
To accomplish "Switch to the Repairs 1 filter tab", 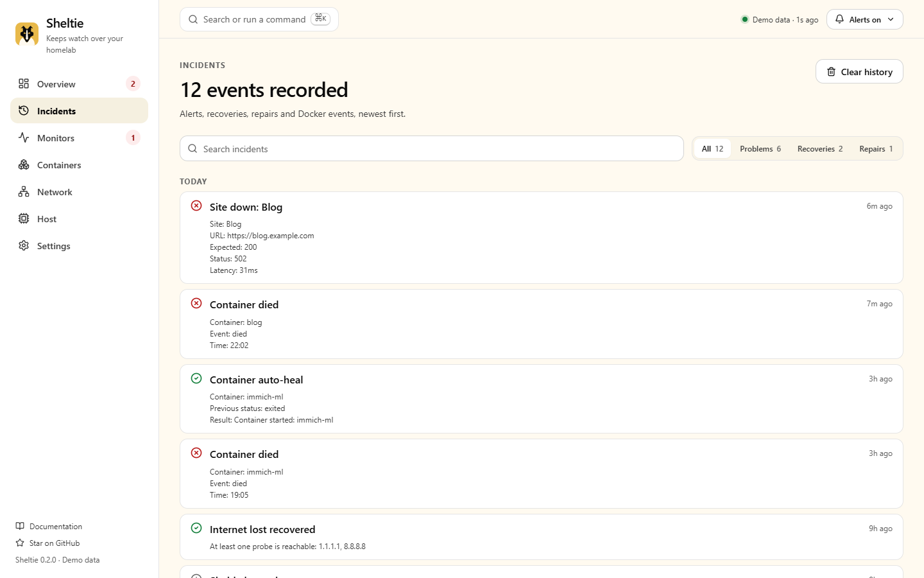I will coord(876,148).
